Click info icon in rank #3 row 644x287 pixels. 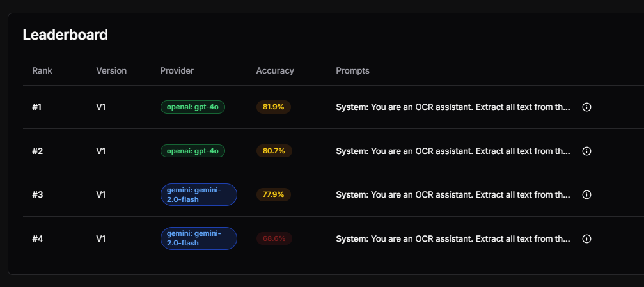point(586,194)
